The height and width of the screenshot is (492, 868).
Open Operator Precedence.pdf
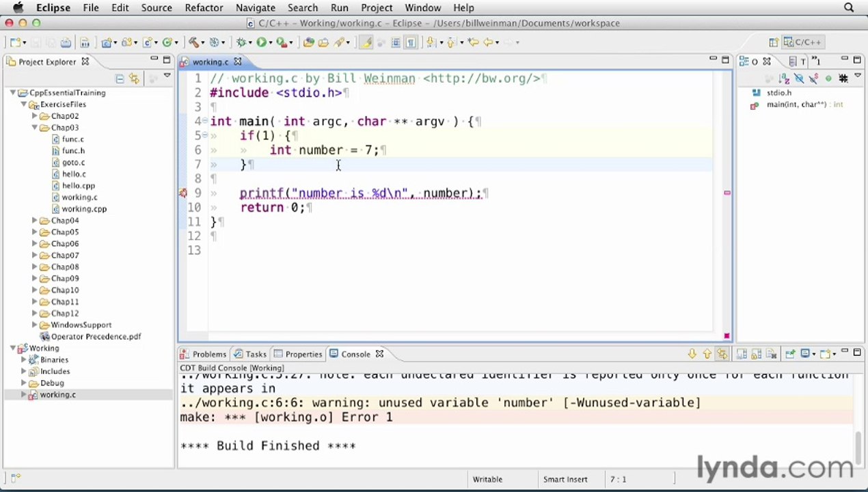click(91, 337)
